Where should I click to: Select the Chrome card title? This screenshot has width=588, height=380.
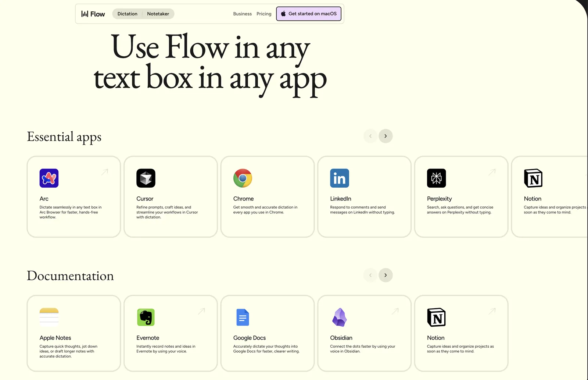(x=243, y=199)
